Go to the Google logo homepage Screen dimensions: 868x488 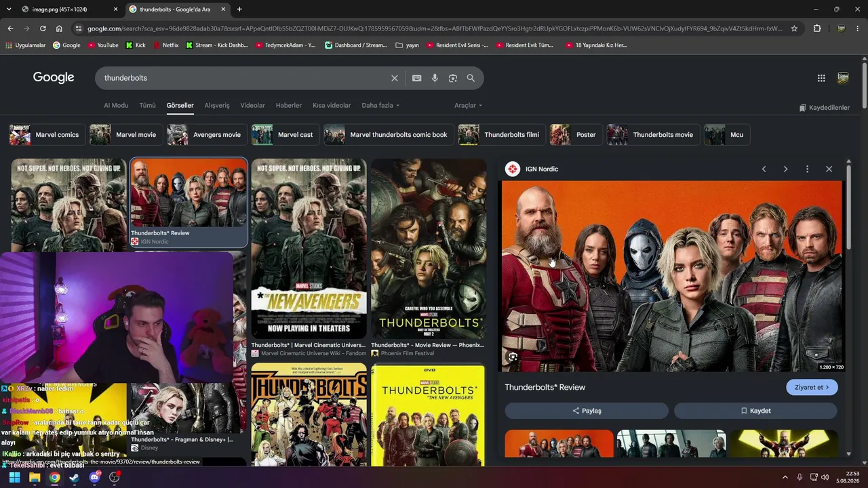coord(54,77)
